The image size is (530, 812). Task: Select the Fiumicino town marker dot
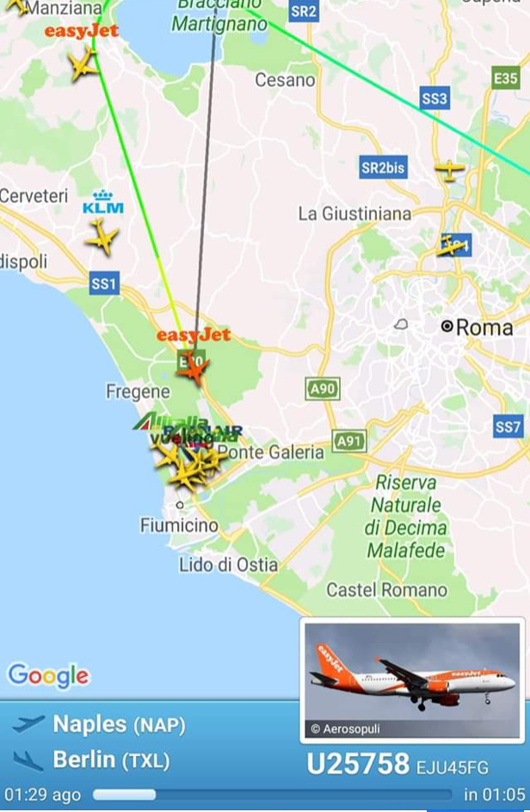click(x=180, y=505)
